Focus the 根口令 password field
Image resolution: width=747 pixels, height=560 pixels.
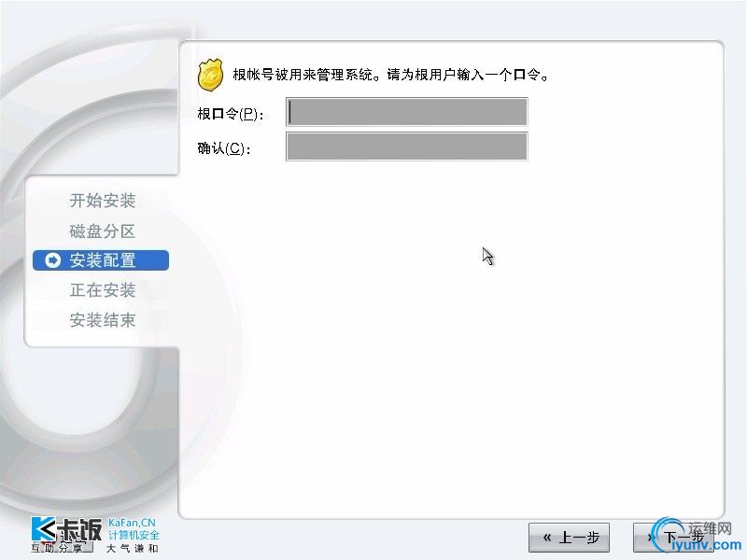tap(407, 112)
